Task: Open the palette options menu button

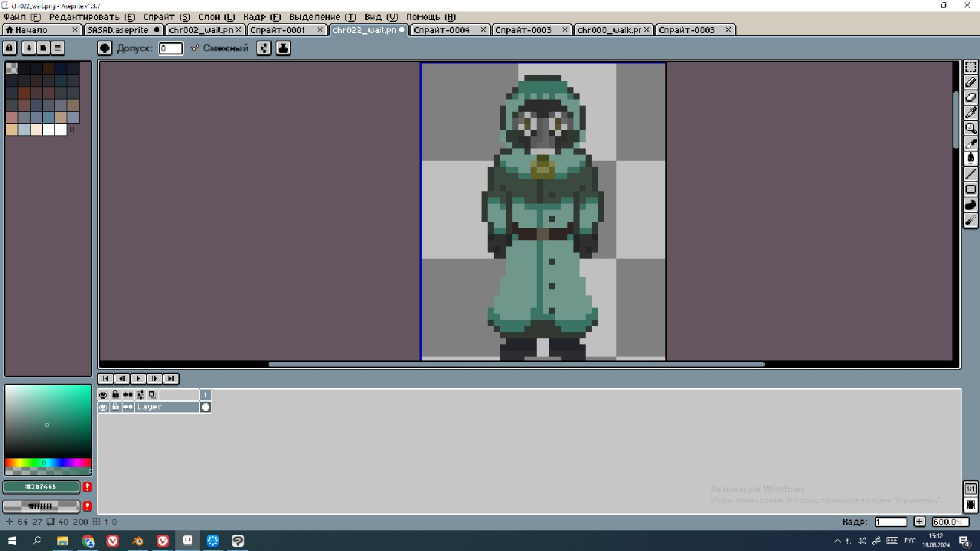Action: coord(57,47)
